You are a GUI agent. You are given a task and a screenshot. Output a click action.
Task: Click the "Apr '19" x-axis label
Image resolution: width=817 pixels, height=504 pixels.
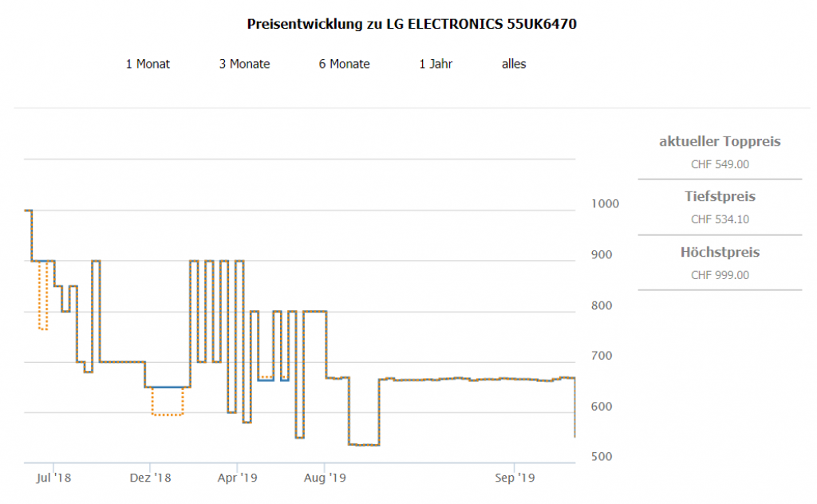(x=237, y=478)
